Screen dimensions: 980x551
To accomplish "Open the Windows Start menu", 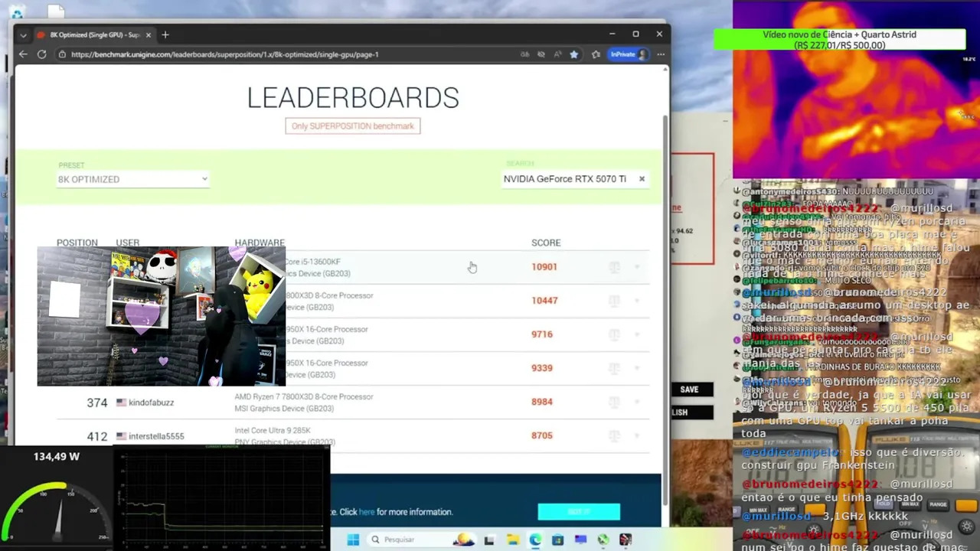I will [353, 540].
